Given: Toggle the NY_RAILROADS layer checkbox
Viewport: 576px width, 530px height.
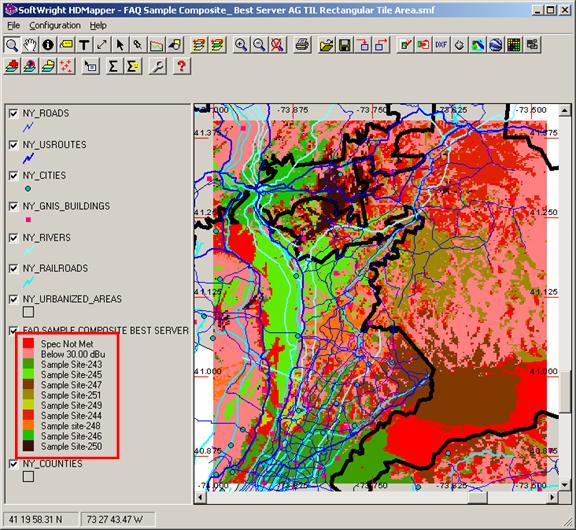Looking at the screenshot, I should tap(13, 268).
